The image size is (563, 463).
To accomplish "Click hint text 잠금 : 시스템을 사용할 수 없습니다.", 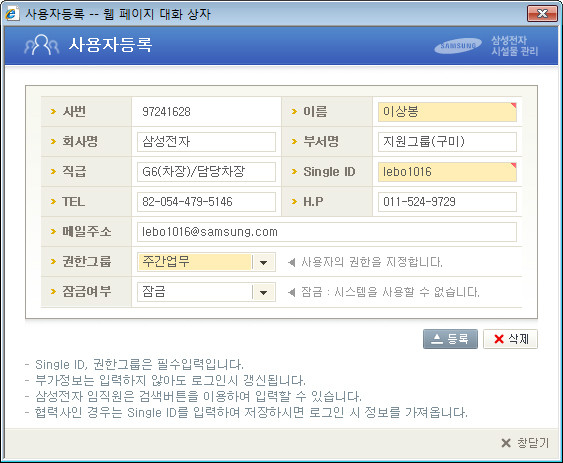I will tap(390, 292).
